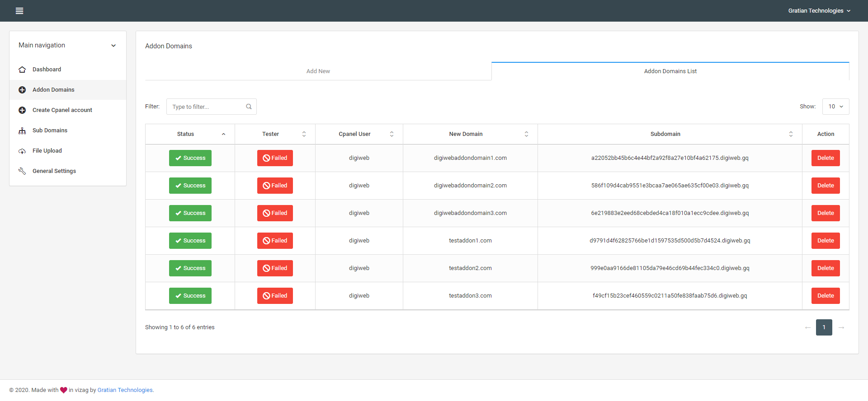Viewport: 868px width, 401px height.
Task: Open Dashboard via the home icon
Action: (22, 70)
